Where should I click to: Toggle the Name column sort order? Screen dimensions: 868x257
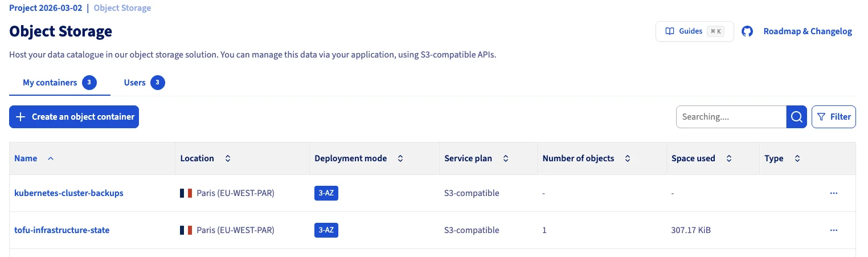[x=51, y=158]
